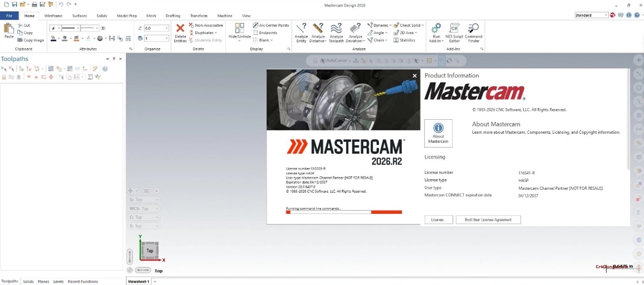Click the red up-arrow icon in Toolpaths toolbar
Viewport: 644px width, 285px height.
[x=36, y=77]
